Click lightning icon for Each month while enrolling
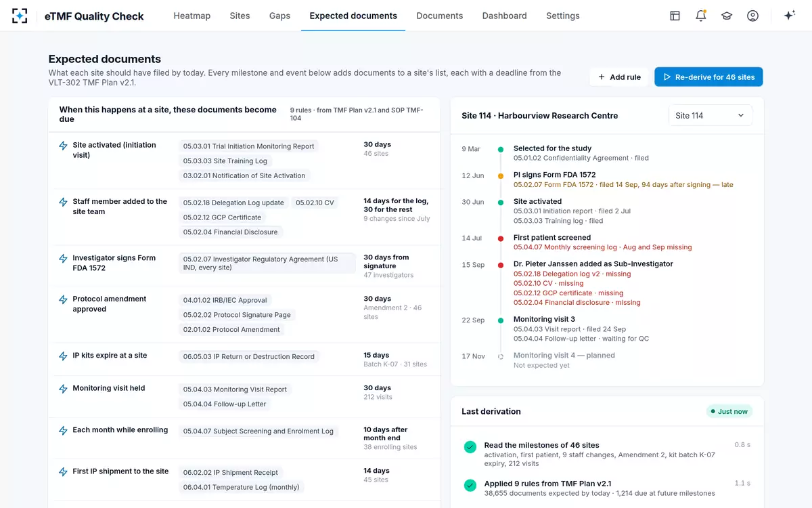The height and width of the screenshot is (508, 812). 63,430
